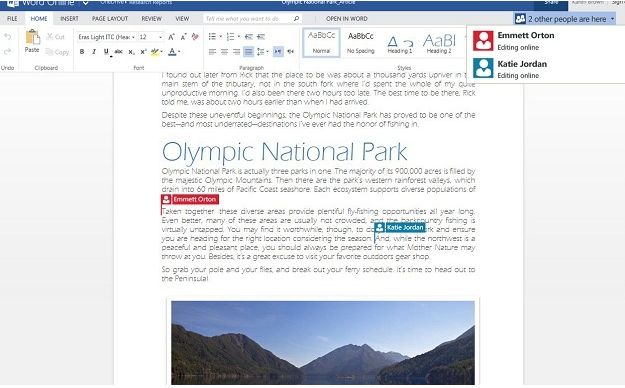This screenshot has height=388, width=625.
Task: Align text left
Action: click(x=212, y=52)
